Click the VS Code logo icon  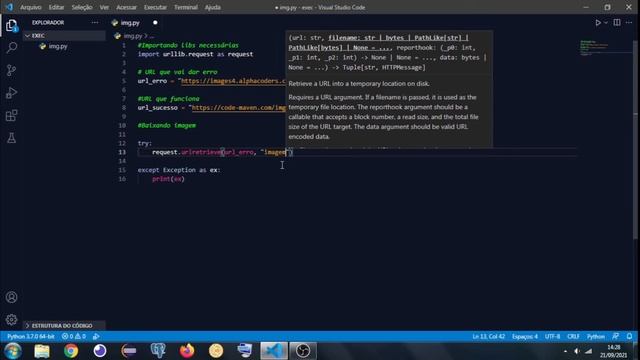9,7
